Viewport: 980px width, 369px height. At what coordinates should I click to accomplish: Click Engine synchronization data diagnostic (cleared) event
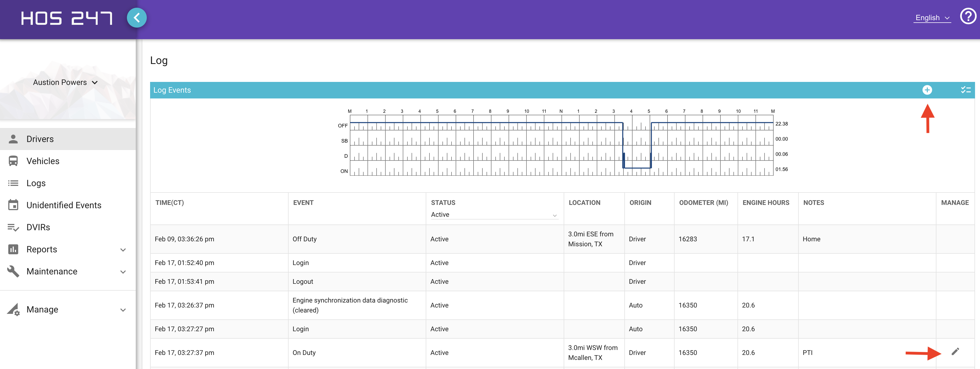tap(350, 305)
